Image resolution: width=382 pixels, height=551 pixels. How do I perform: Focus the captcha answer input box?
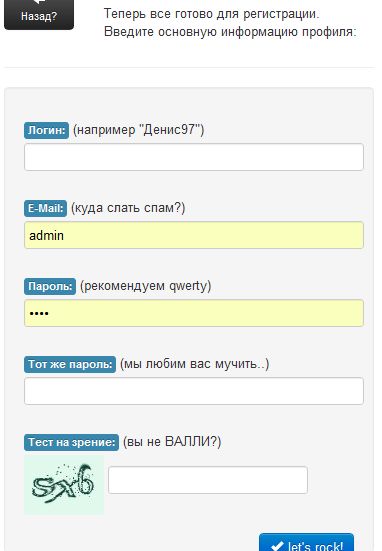point(208,480)
